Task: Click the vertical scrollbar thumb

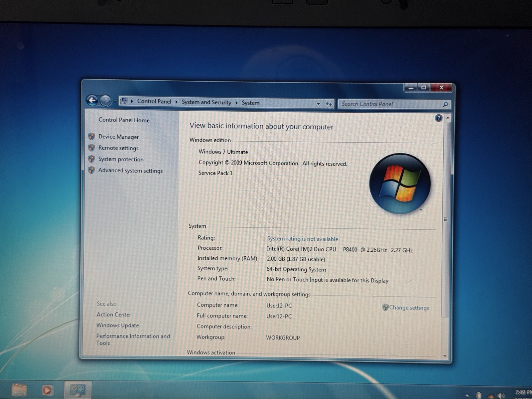Action: tap(446, 219)
